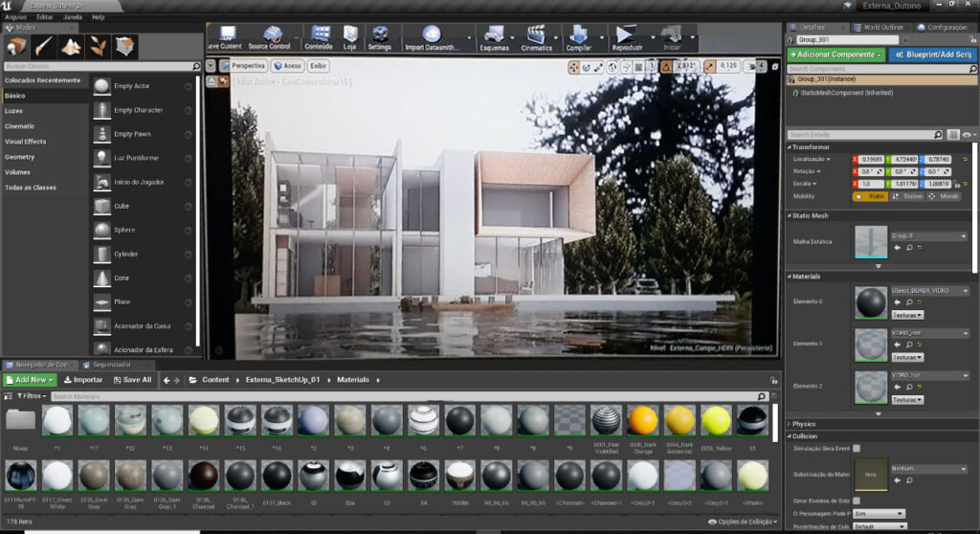Select the Foliage mode icon
Viewport: 980px width, 534px height.
[99, 47]
